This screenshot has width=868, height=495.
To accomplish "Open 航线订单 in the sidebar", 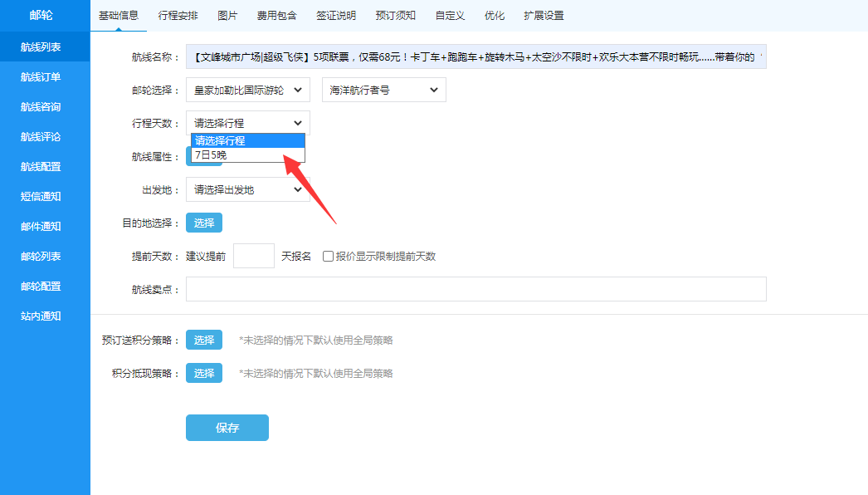I will point(41,76).
